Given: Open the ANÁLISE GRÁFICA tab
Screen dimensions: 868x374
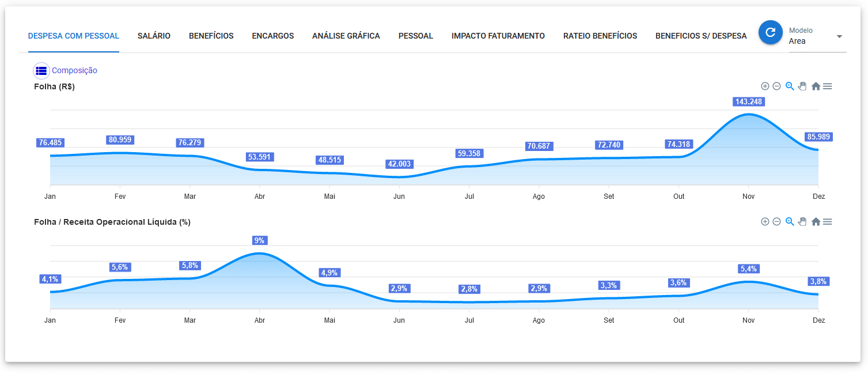Looking at the screenshot, I should [x=346, y=36].
